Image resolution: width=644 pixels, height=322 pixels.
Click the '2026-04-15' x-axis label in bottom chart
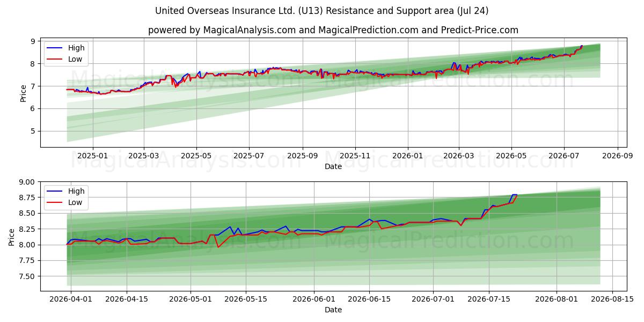(127, 300)
